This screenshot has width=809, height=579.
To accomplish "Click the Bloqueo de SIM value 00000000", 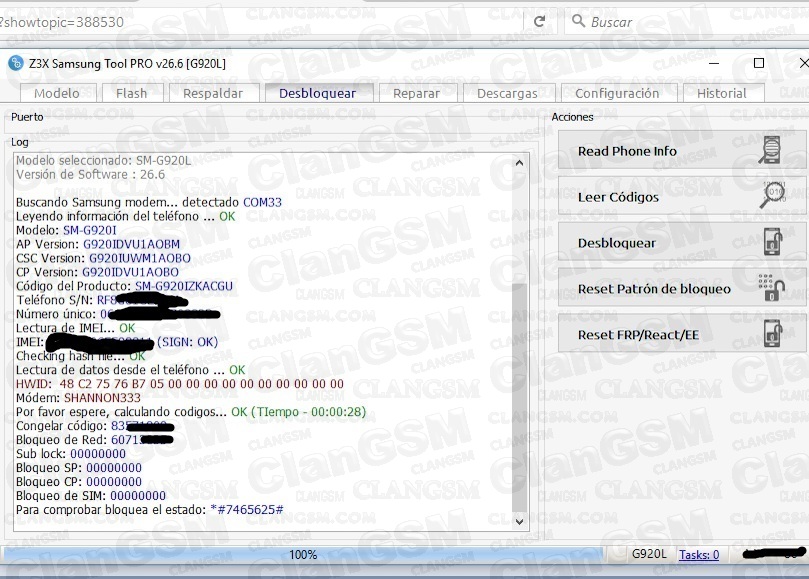I will pos(138,495).
